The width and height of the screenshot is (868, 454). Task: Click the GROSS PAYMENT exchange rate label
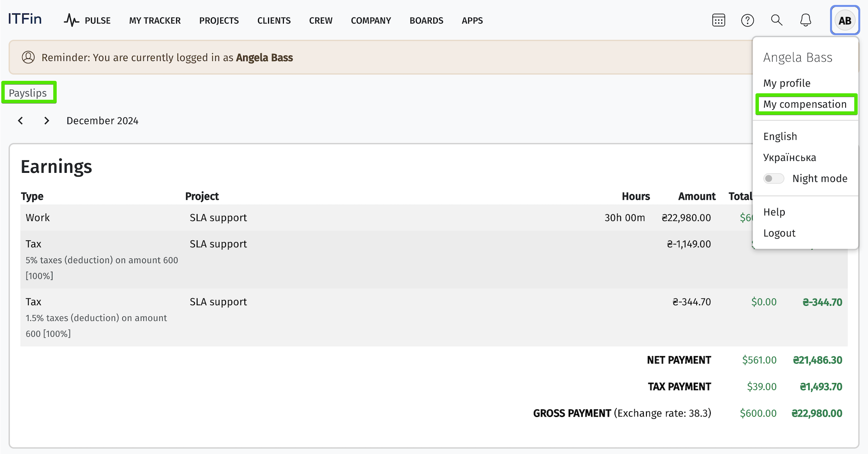(622, 413)
